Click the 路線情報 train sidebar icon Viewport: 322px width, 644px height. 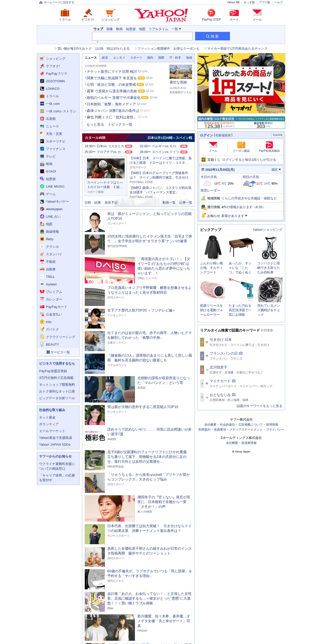click(42, 231)
